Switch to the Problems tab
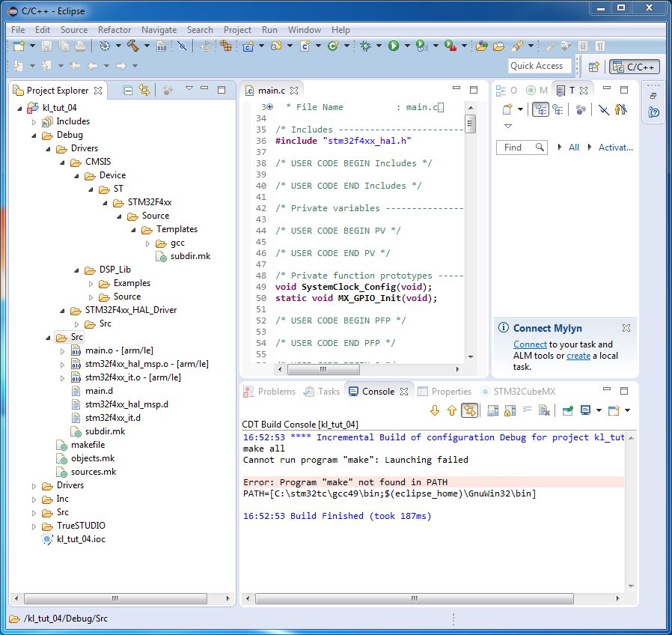The height and width of the screenshot is (635, 672). pos(269,391)
